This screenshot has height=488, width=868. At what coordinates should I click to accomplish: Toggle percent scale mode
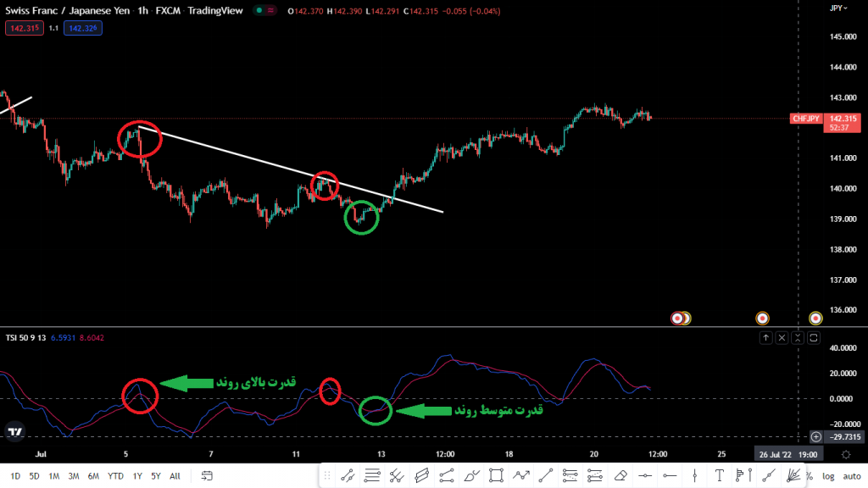[810, 476]
